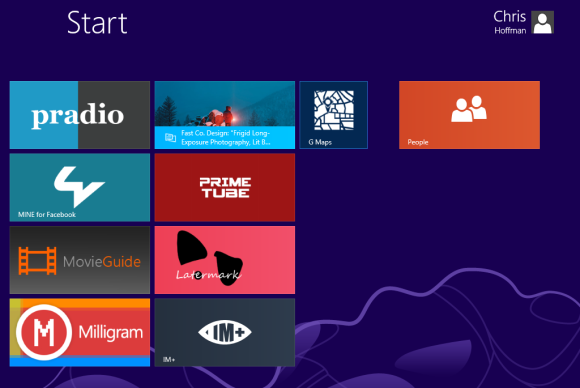Click the user account avatar picture

tap(543, 22)
